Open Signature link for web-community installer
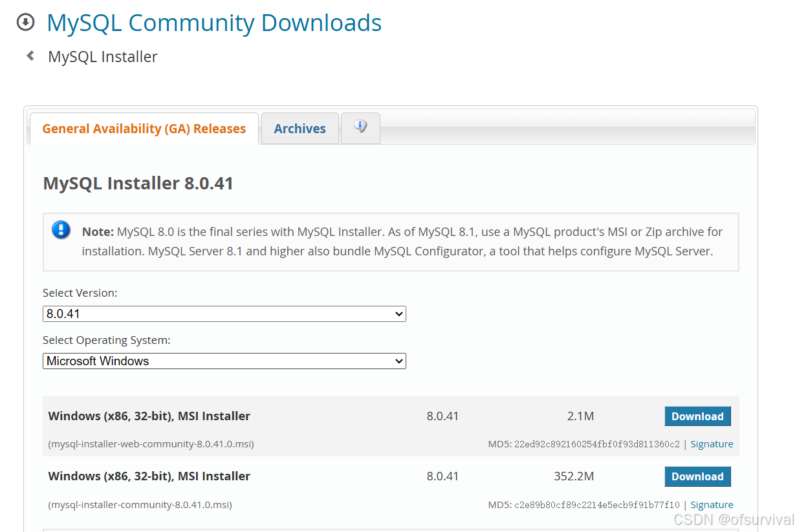Screen dimensions: 797x532 tap(712, 444)
